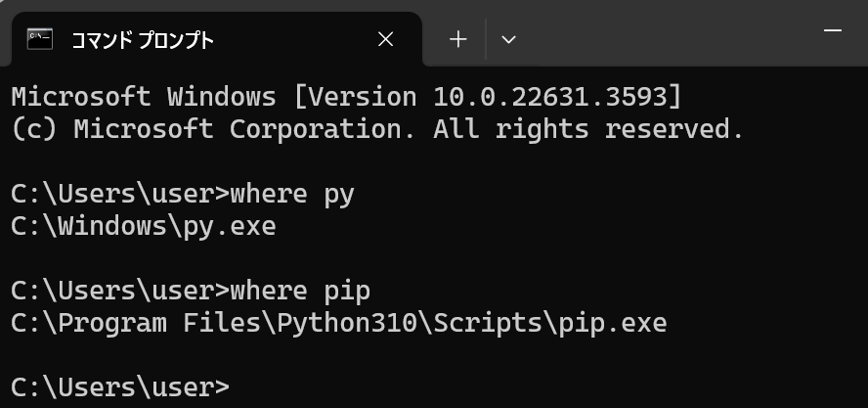Select the コマンド プロンプト tab title

(x=143, y=40)
